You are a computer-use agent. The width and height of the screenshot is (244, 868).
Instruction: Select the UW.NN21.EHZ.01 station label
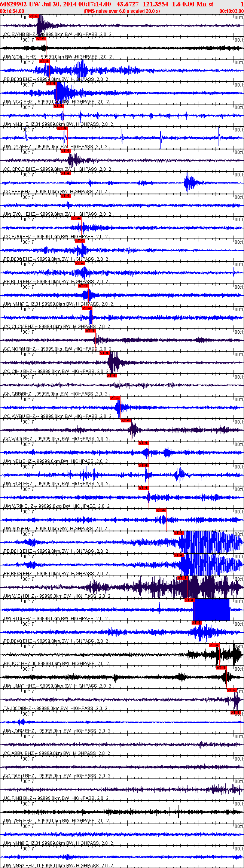pos(22,124)
